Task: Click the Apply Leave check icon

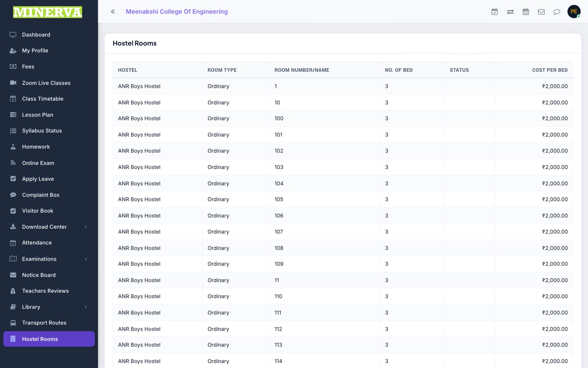Action: click(13, 179)
